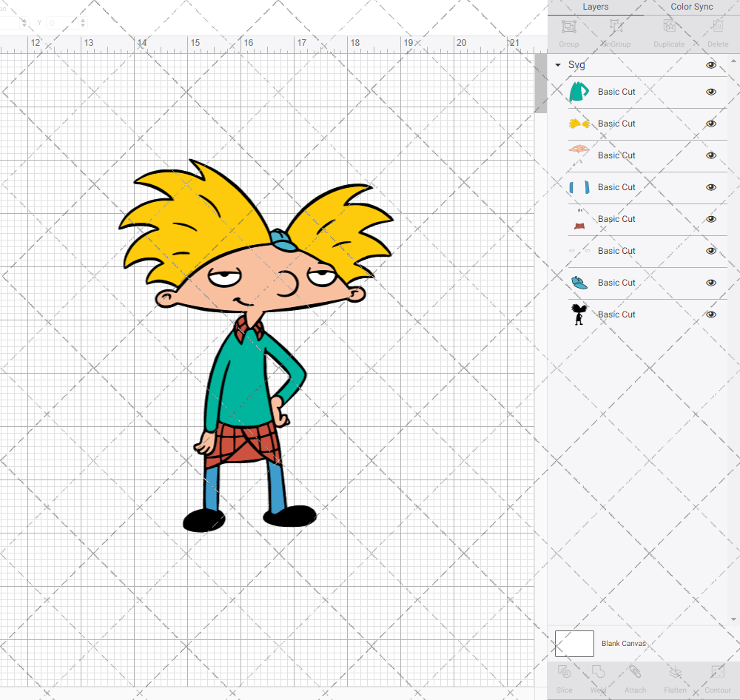740x700 pixels.
Task: Hide the blue cap layer
Action: (x=711, y=283)
